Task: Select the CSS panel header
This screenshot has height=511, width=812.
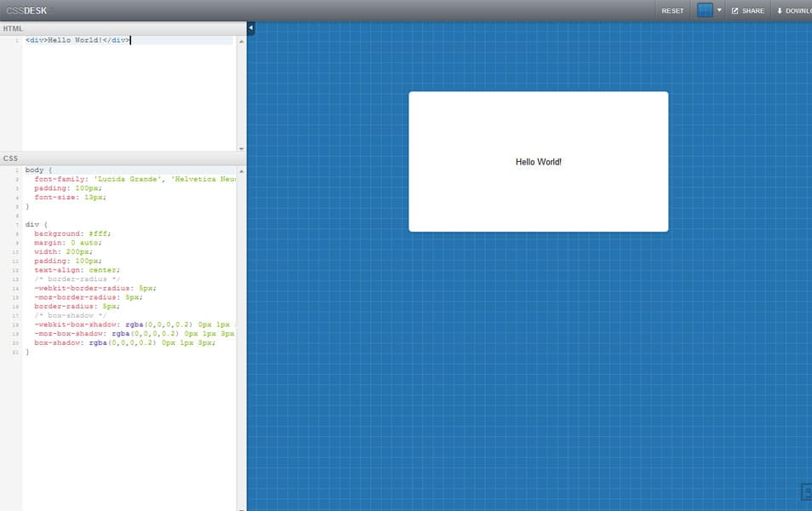Action: pyautogui.click(x=10, y=158)
